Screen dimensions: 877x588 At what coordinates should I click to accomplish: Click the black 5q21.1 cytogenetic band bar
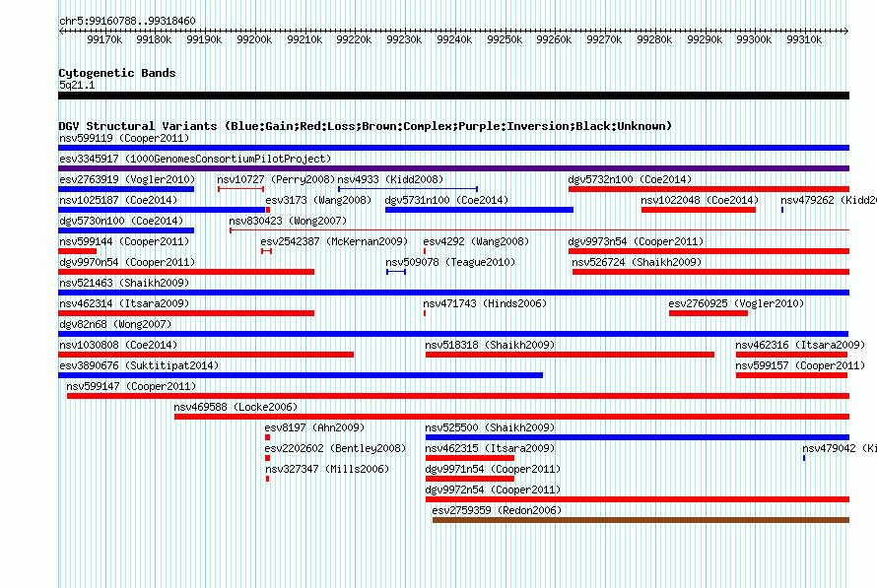453,96
